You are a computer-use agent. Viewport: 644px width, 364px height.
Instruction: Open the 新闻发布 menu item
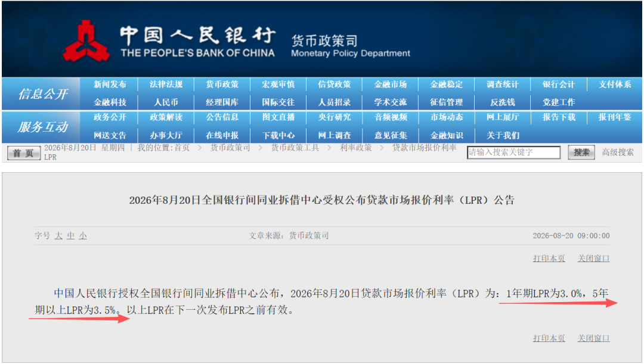pyautogui.click(x=110, y=85)
